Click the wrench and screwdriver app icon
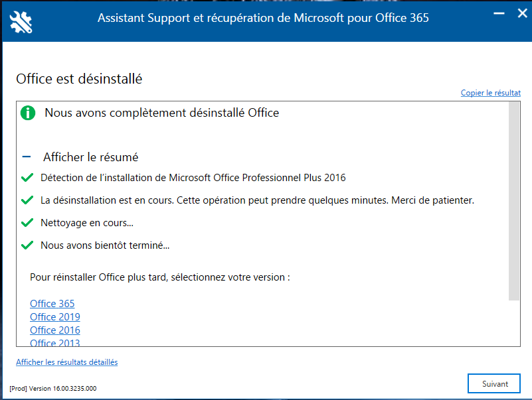 (x=21, y=22)
